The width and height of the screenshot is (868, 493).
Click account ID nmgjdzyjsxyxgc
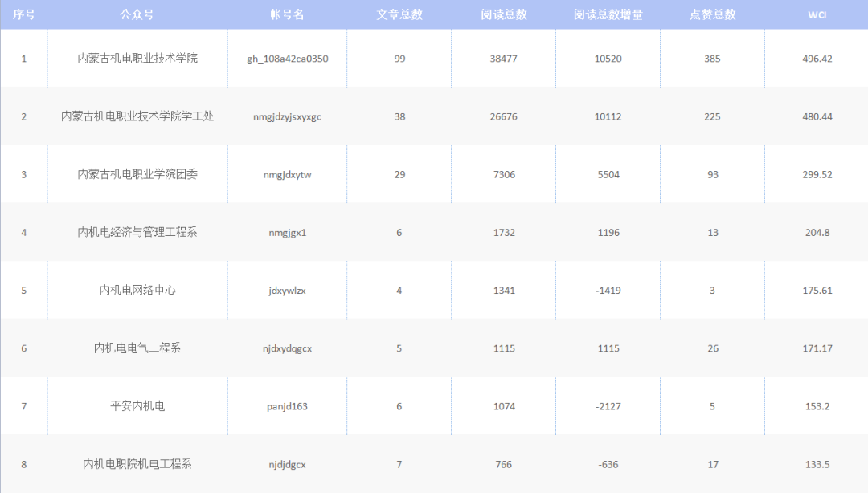[287, 116]
